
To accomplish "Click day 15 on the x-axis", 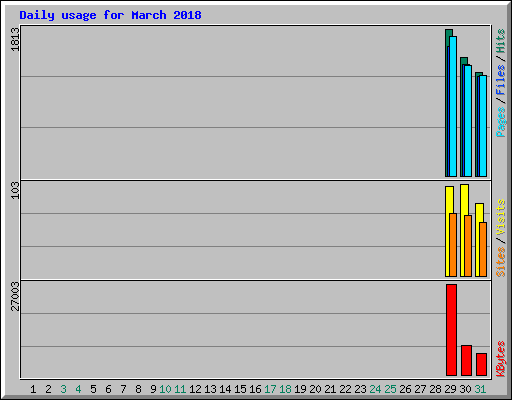I will coord(240,389).
